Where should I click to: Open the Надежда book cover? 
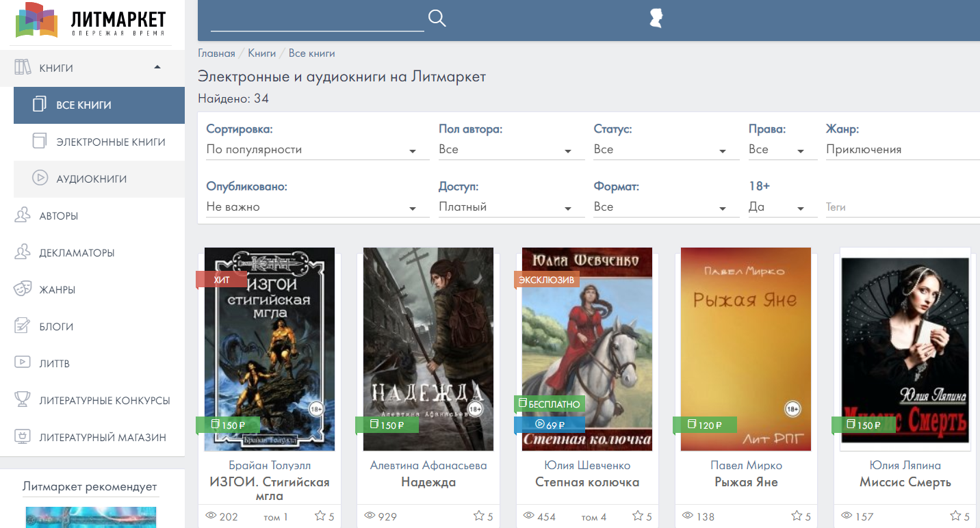coord(428,349)
